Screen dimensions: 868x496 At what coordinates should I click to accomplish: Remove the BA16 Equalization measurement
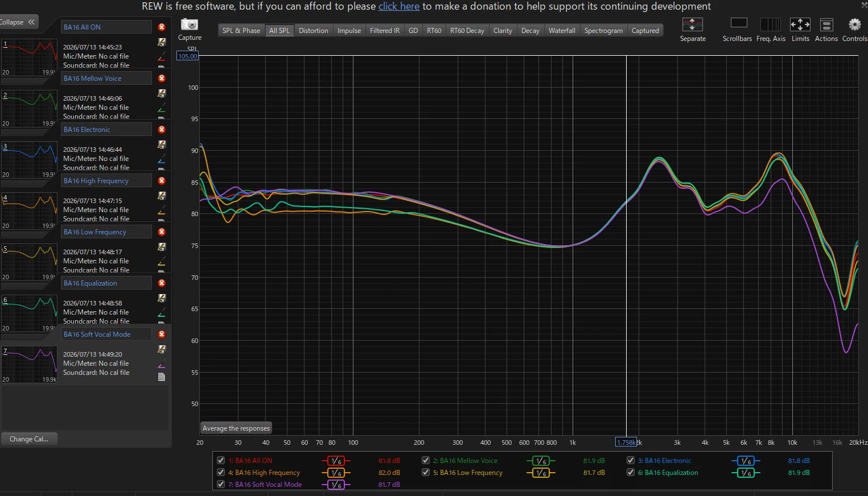[x=162, y=283]
